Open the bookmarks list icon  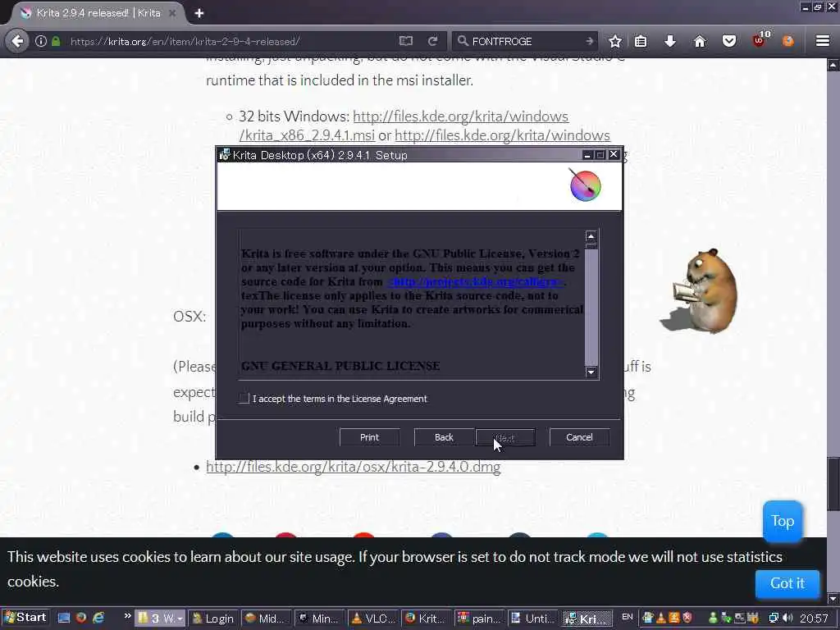(641, 41)
